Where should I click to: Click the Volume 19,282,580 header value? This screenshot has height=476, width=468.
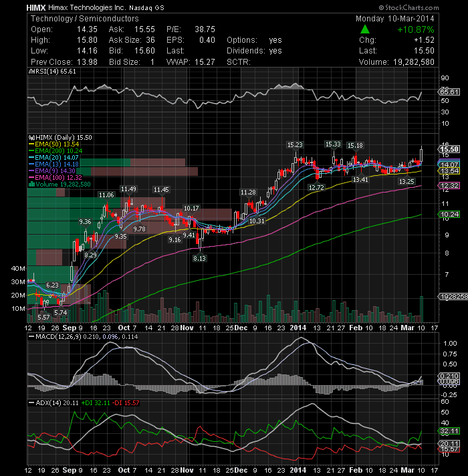[x=414, y=62]
